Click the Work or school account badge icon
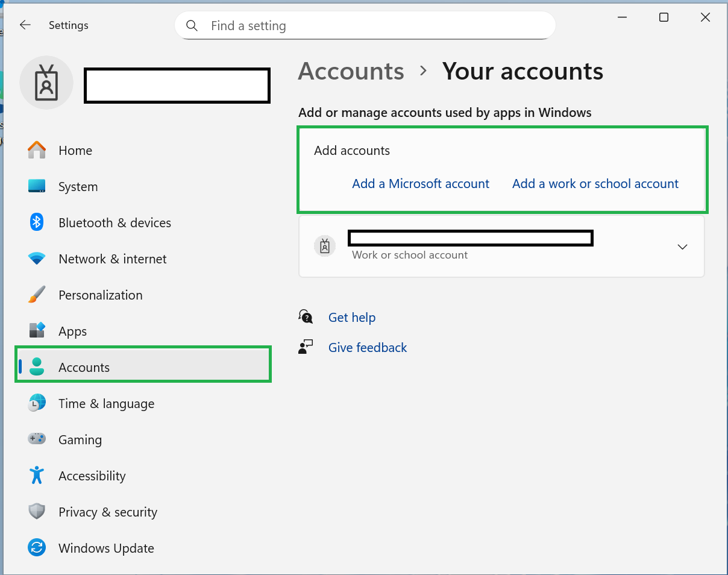Screen dimensions: 728x575 click(x=325, y=246)
